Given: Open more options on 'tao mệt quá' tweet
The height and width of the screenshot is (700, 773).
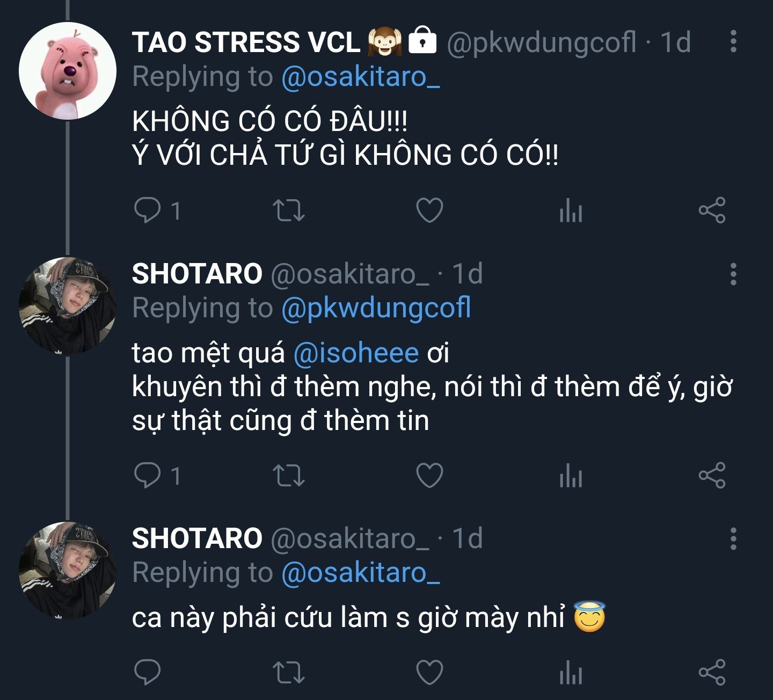Looking at the screenshot, I should coord(733,274).
